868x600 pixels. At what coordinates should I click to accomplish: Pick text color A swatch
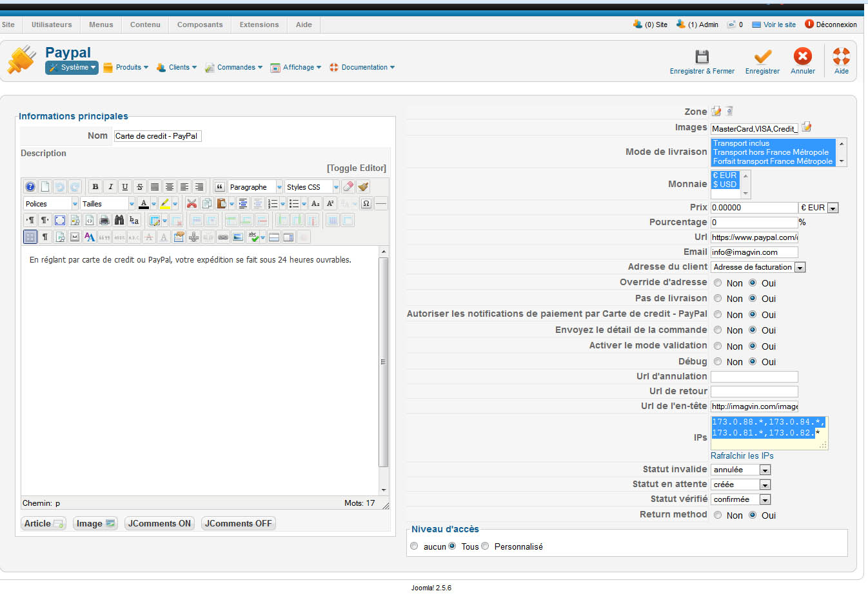click(143, 203)
